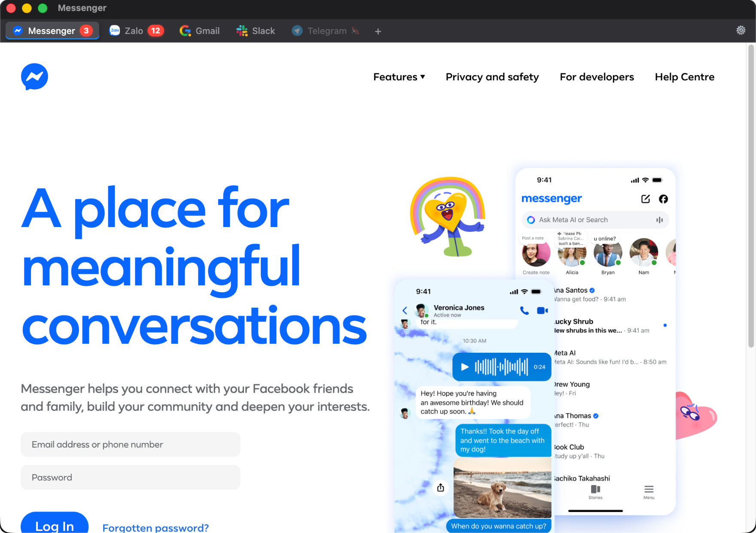This screenshot has width=756, height=533.
Task: Switch to the Zalo service tab
Action: [x=136, y=30]
